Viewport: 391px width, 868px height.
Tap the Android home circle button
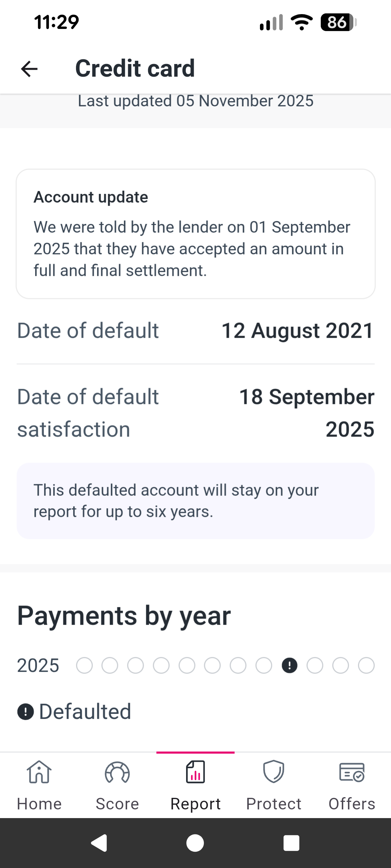pos(195,843)
